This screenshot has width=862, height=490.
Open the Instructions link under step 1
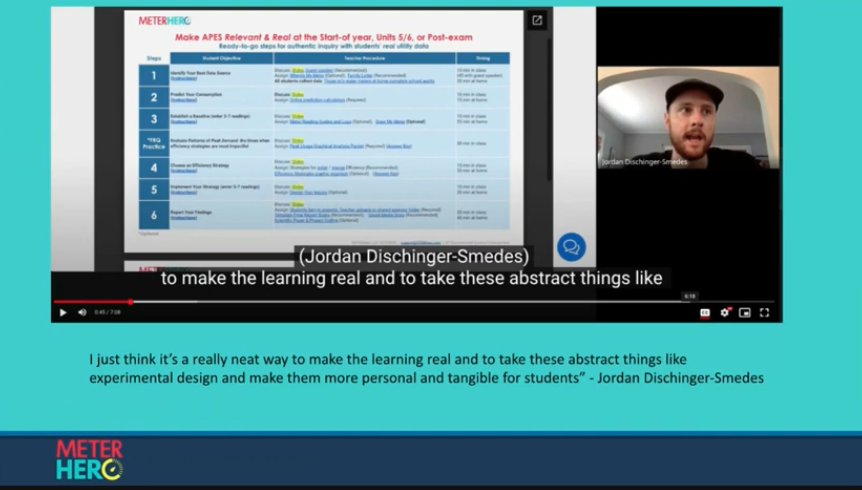click(184, 78)
